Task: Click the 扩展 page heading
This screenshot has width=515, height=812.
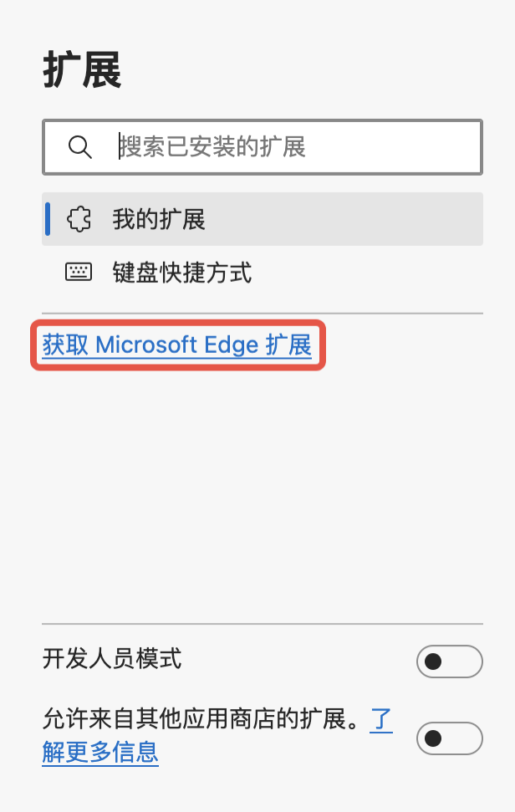Action: 83,71
